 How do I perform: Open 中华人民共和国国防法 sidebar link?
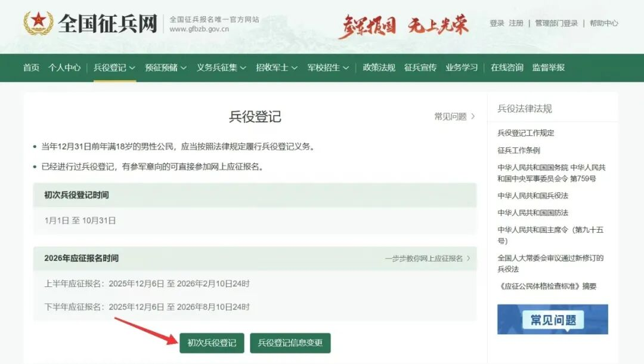(532, 212)
